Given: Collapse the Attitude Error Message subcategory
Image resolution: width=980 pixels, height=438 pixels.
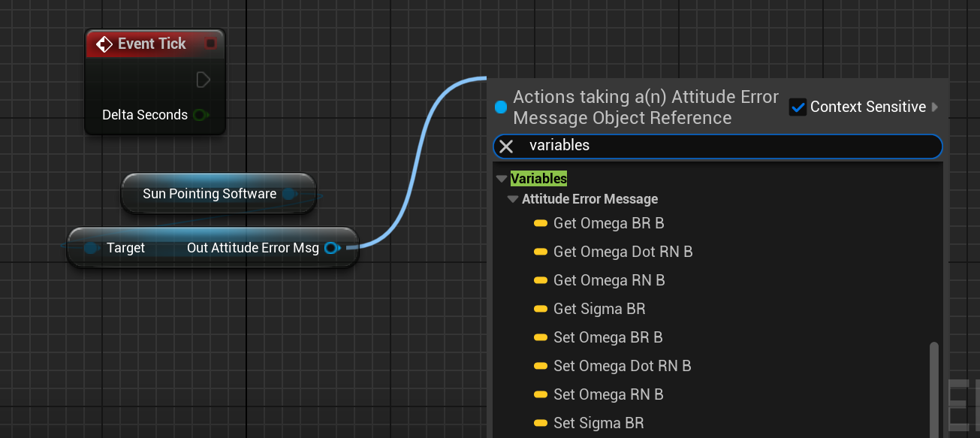Looking at the screenshot, I should (x=513, y=199).
